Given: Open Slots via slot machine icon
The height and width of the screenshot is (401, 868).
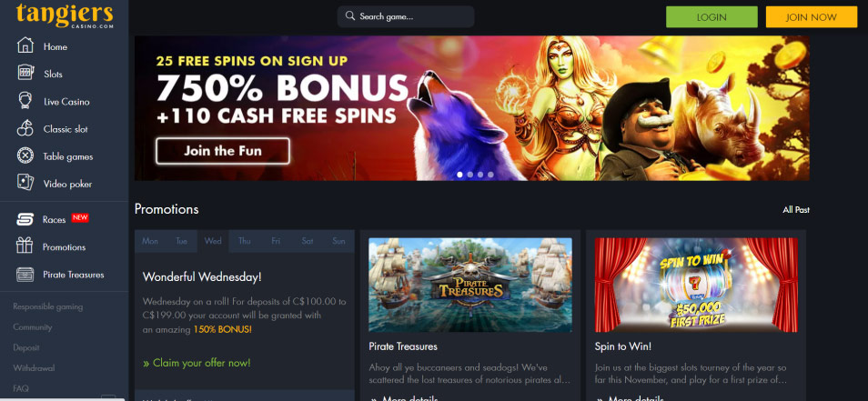Looking at the screenshot, I should tap(25, 73).
